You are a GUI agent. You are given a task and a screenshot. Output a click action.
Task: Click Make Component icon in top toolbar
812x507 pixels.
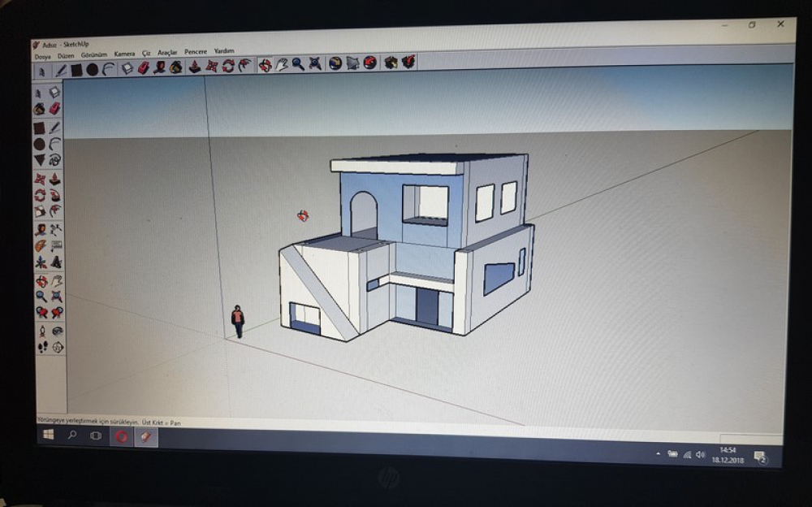pos(127,68)
